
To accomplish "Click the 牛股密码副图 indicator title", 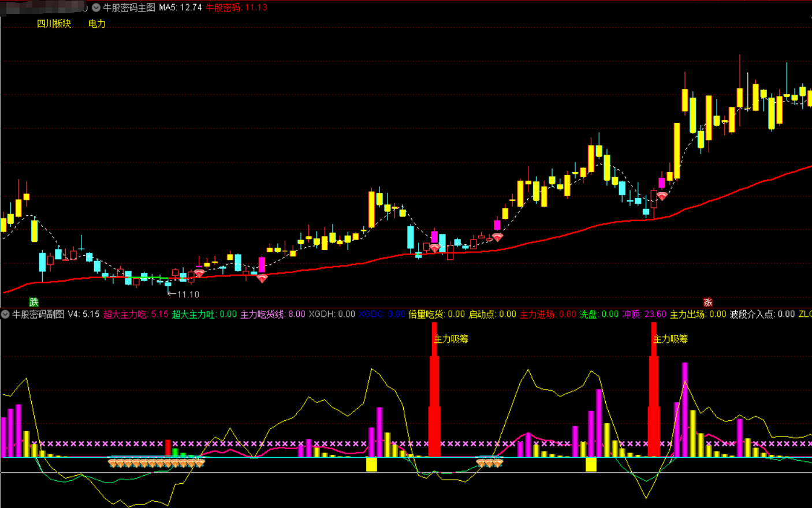I will pyautogui.click(x=38, y=314).
